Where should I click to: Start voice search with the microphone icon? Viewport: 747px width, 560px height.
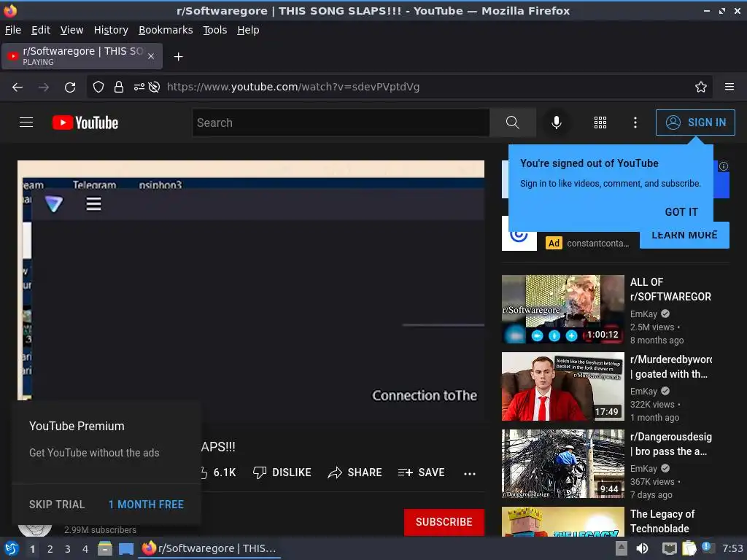pyautogui.click(x=556, y=122)
